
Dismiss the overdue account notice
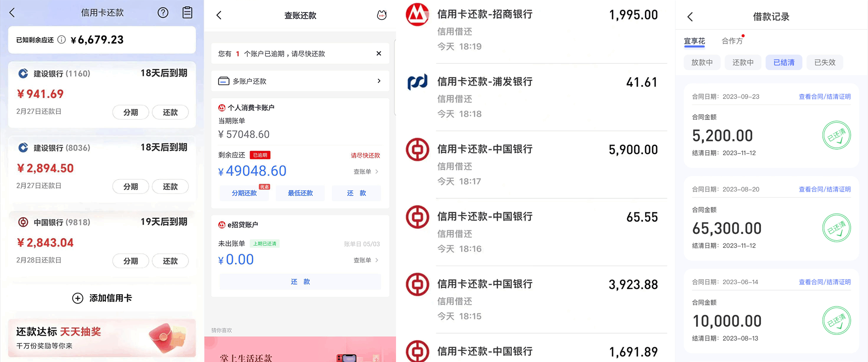(378, 53)
